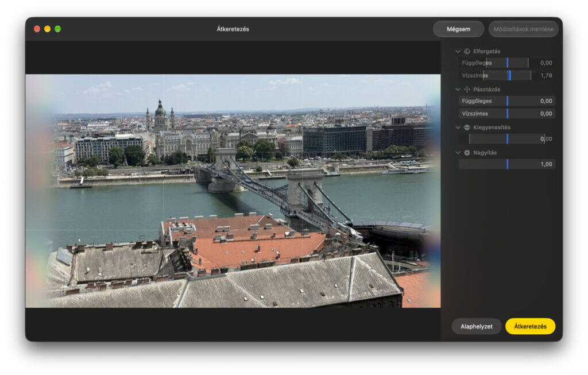Collapse the Pásztázás section chevron
The width and height of the screenshot is (588, 375).
coord(458,89)
